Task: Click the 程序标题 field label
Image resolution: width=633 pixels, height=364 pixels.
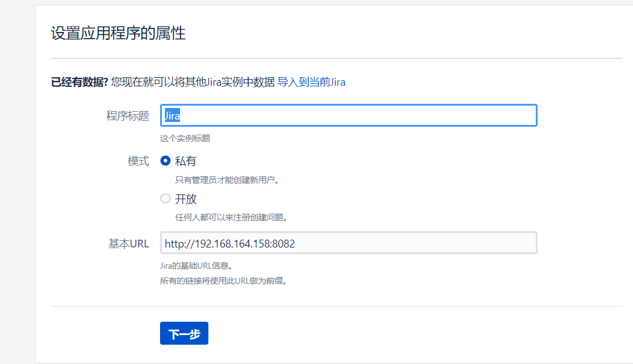Action: (x=127, y=116)
